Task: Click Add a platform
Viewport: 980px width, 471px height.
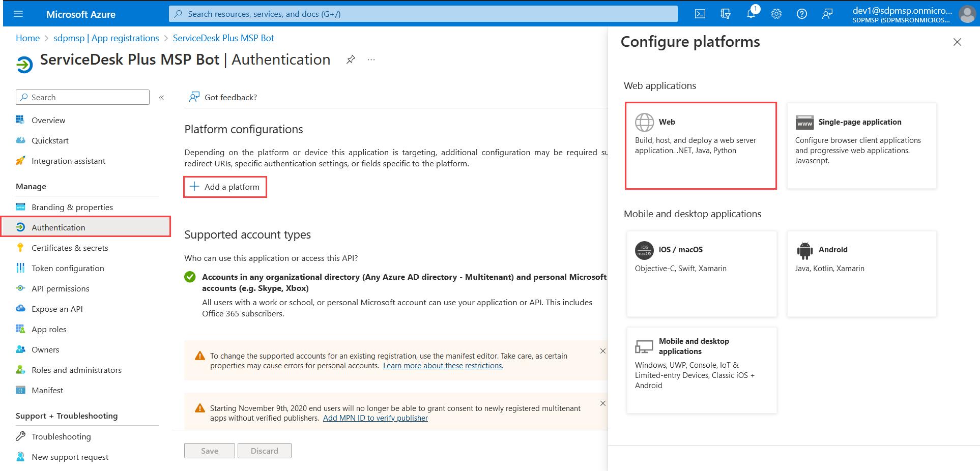Action: pos(225,187)
